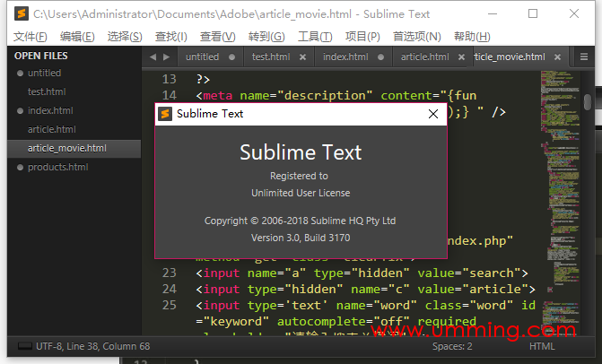602x364 pixels.
Task: Open article.html in the sidebar
Action: tap(51, 130)
